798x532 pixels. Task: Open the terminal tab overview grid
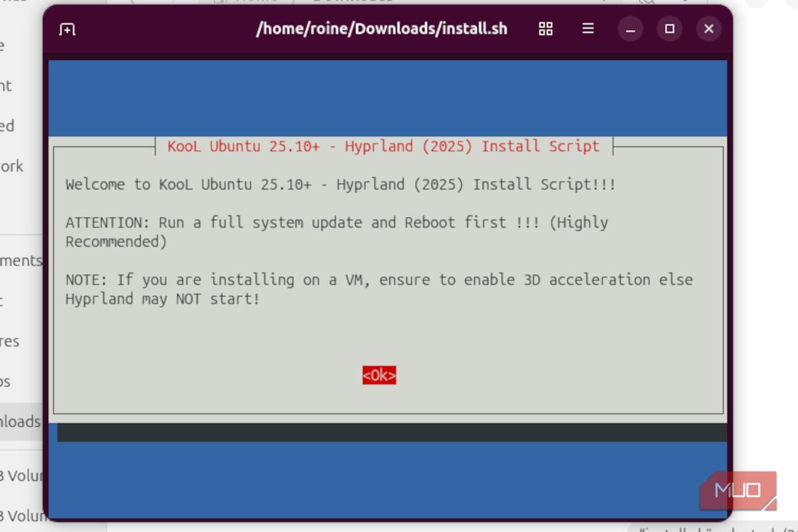tap(545, 29)
